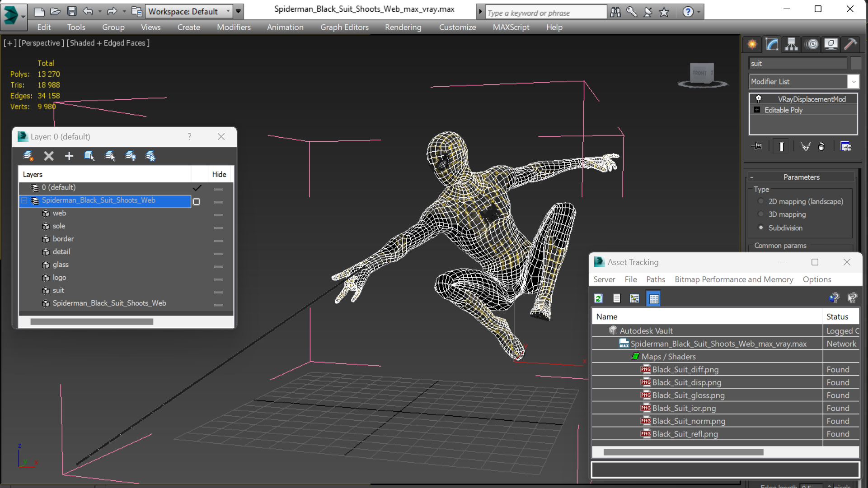Redo action arrow icon
Image resolution: width=868 pixels, height=488 pixels.
(112, 11)
